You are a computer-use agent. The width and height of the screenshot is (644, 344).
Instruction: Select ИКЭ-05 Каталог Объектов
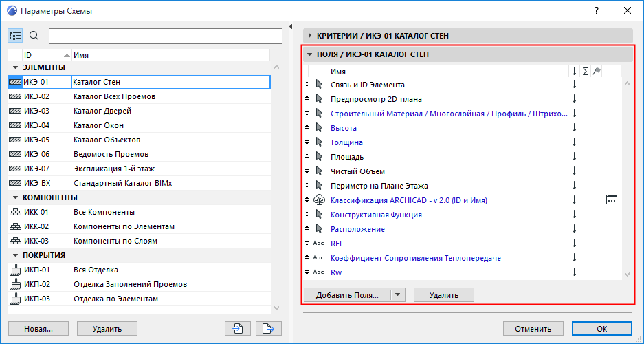(x=139, y=140)
